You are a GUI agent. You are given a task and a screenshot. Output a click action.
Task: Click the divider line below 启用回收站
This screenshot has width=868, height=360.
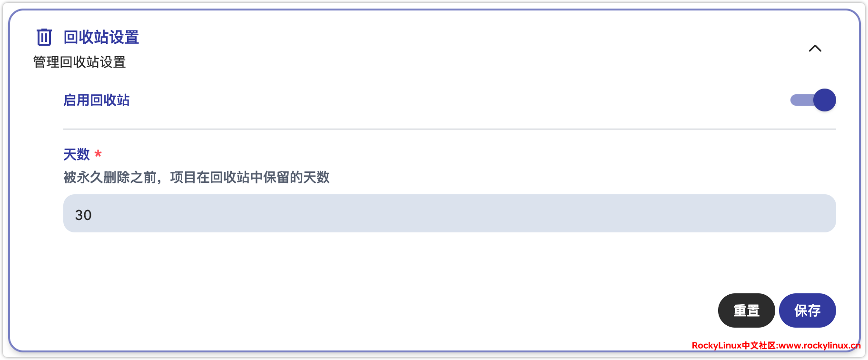(x=449, y=129)
